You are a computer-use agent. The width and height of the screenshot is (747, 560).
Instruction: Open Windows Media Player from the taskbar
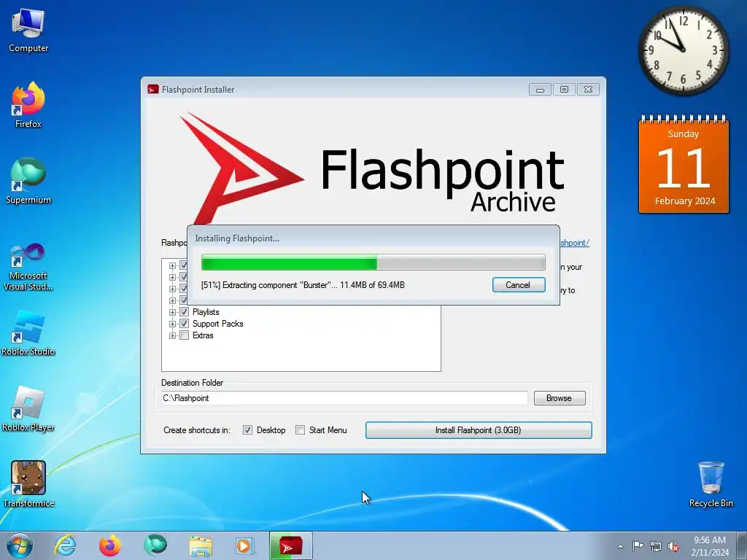[x=245, y=545]
